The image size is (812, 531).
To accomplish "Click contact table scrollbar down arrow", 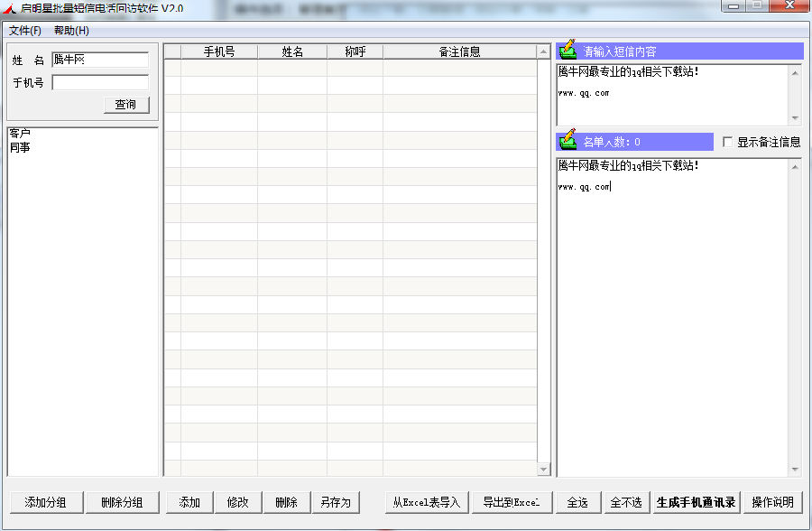I will pos(543,470).
